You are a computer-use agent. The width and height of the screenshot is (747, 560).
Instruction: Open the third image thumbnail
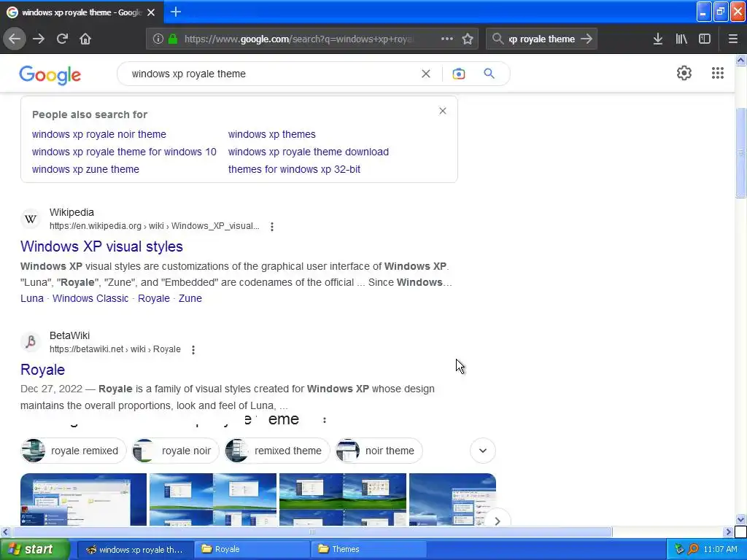[x=343, y=499]
